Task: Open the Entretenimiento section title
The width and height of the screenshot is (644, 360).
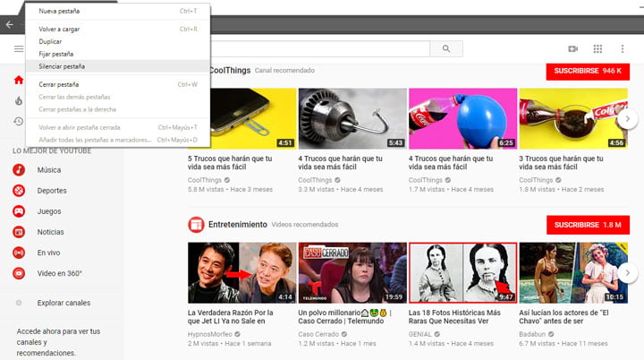Action: pos(237,225)
